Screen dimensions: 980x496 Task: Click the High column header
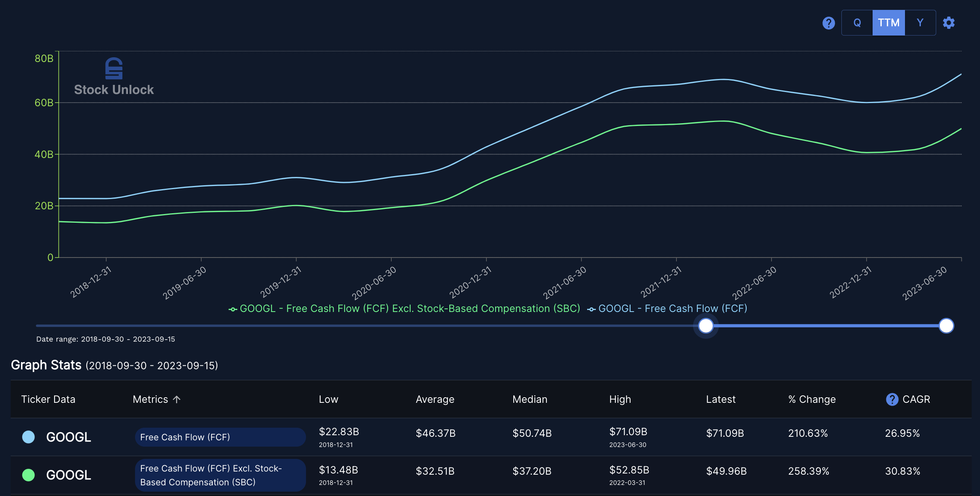click(x=620, y=399)
